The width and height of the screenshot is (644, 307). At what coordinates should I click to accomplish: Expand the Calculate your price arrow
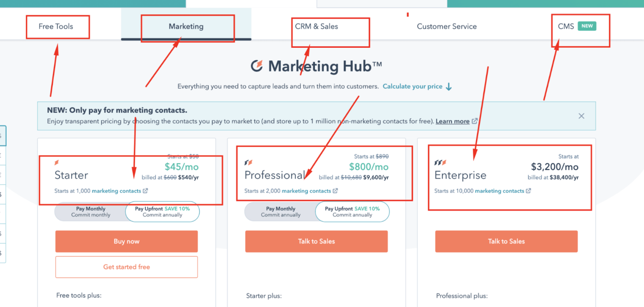(449, 86)
